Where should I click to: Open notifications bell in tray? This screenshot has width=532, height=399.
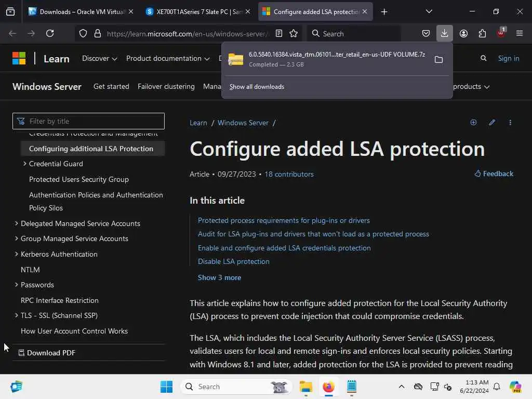[x=497, y=387]
